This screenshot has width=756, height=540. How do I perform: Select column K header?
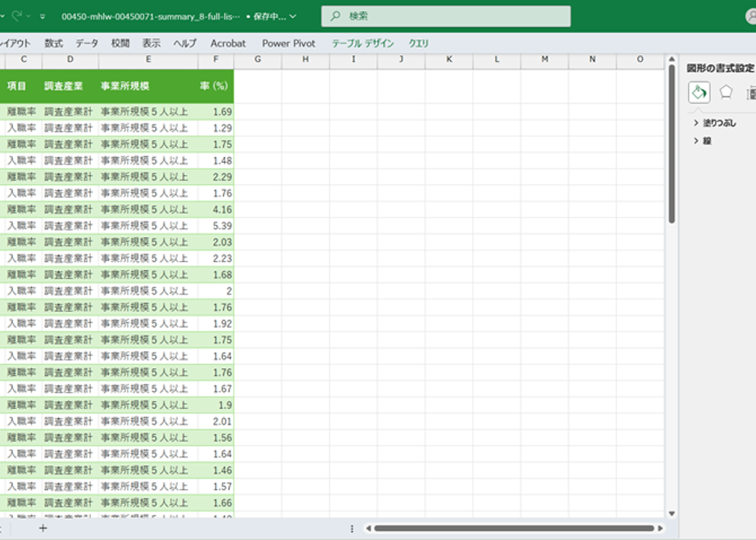click(449, 59)
